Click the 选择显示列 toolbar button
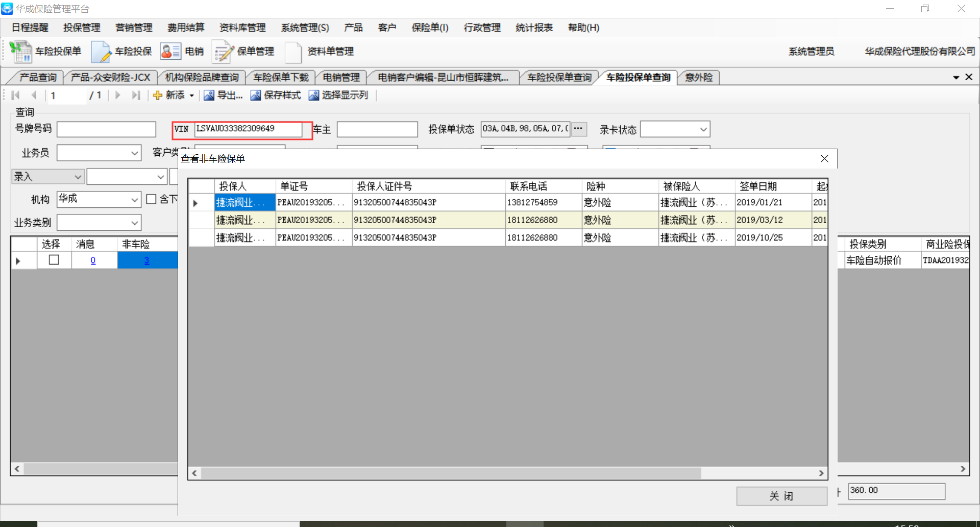The height and width of the screenshot is (527, 980). tap(338, 95)
